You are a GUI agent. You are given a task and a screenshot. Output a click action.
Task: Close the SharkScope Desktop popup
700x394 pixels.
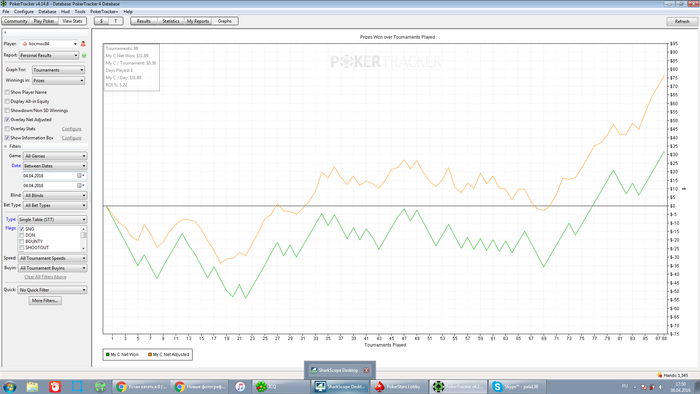(366, 370)
